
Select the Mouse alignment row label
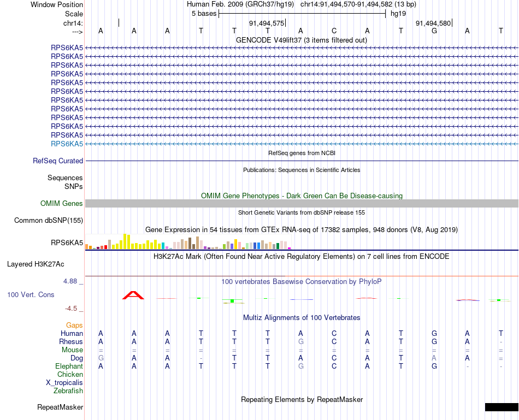pos(72,350)
